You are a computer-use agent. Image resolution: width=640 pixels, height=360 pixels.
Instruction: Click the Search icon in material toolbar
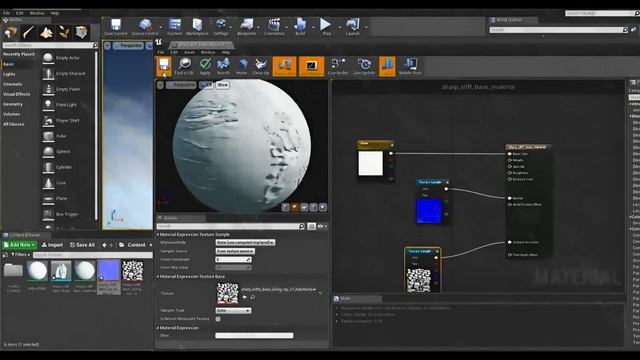223,67
